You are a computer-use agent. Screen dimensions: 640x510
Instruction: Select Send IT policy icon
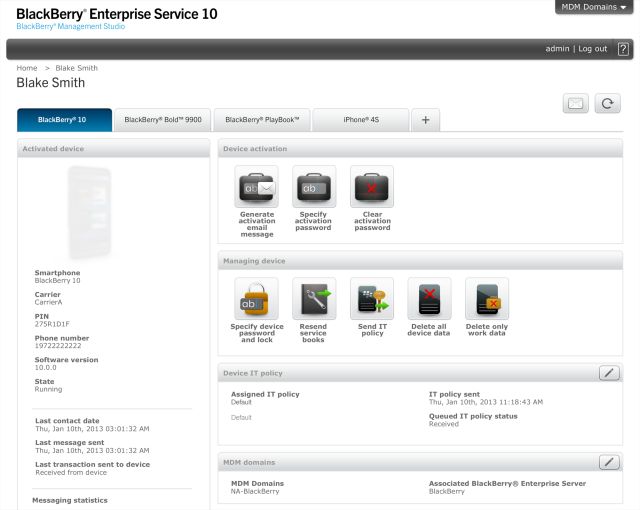(x=372, y=299)
